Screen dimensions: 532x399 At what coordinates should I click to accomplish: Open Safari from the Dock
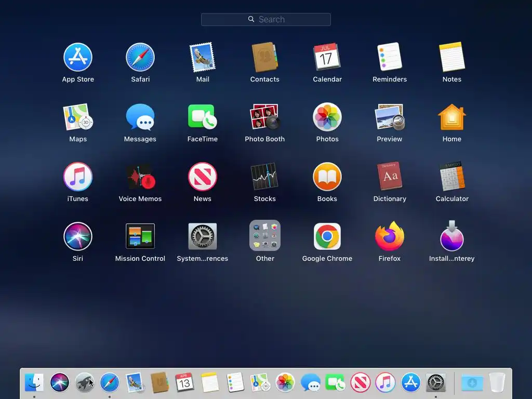(110, 382)
